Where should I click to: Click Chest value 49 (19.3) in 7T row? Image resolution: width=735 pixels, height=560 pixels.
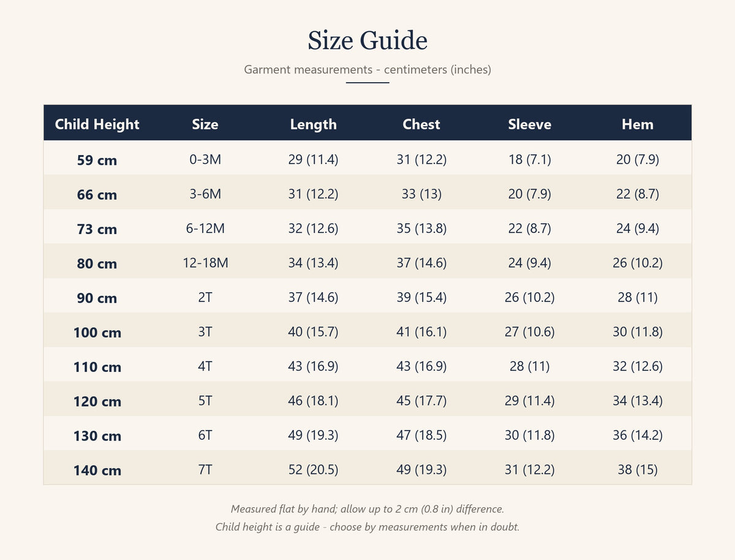[x=421, y=469]
